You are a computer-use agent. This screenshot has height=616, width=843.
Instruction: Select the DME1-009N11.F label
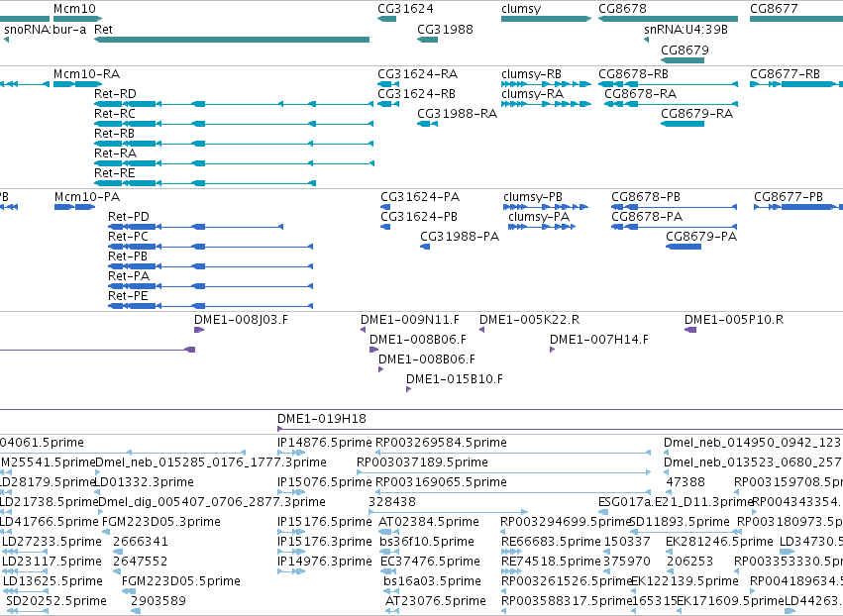coord(410,320)
